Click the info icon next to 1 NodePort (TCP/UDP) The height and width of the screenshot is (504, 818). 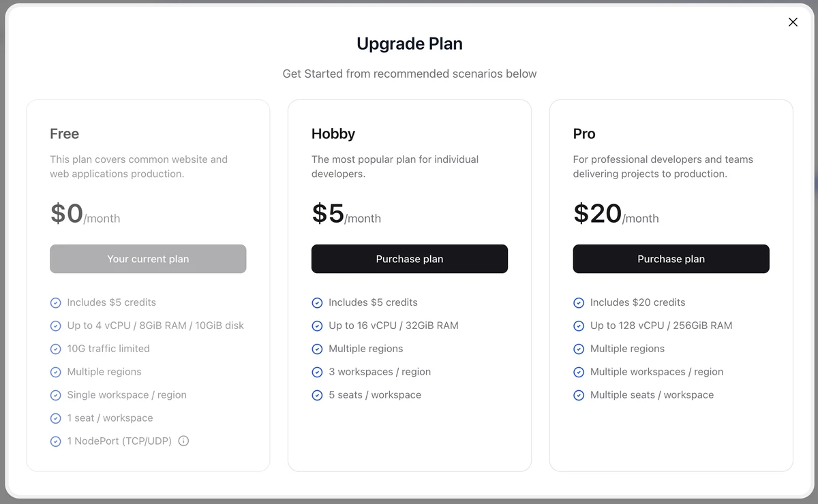click(183, 441)
